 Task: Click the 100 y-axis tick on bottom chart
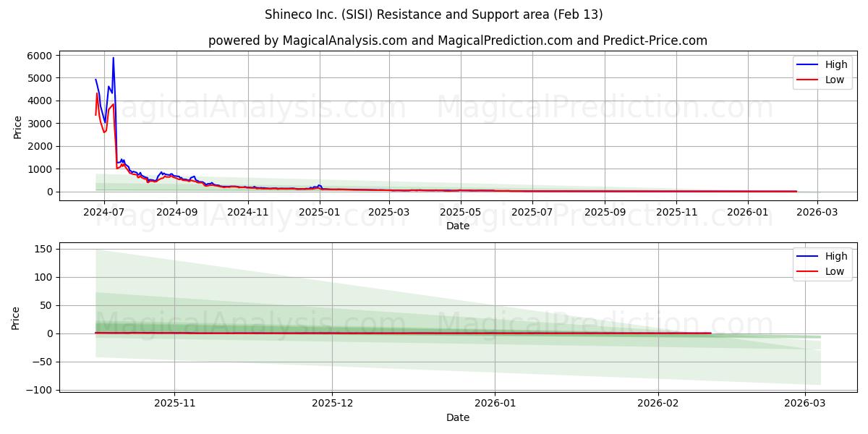(x=44, y=277)
